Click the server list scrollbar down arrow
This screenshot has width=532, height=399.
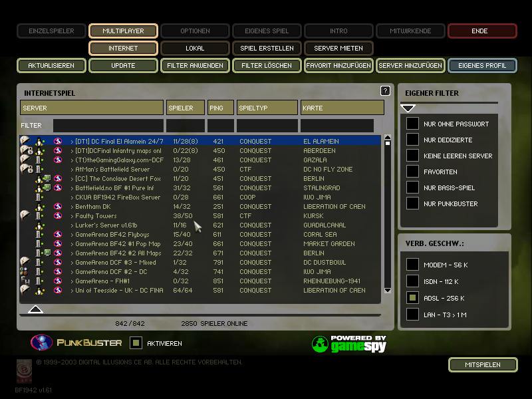[388, 291]
